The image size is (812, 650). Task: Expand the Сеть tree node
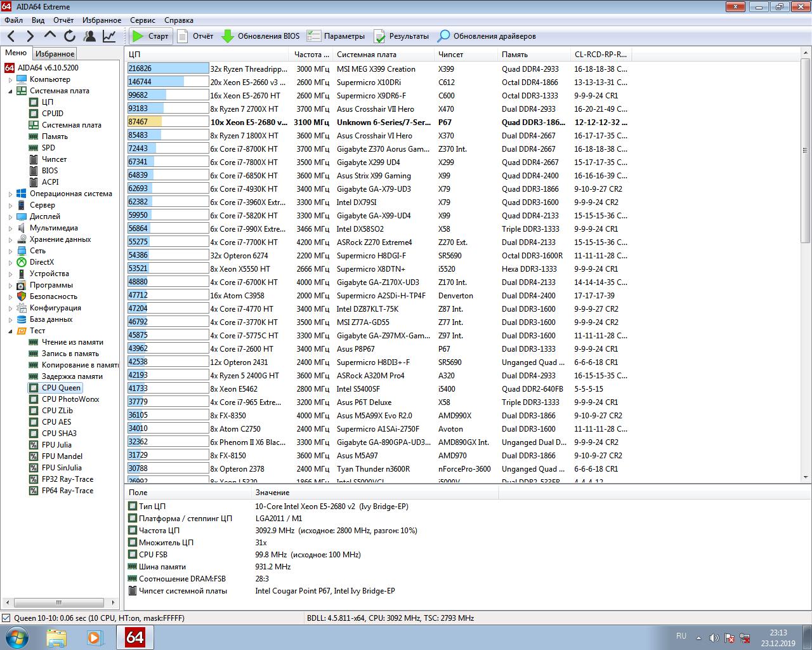10,251
